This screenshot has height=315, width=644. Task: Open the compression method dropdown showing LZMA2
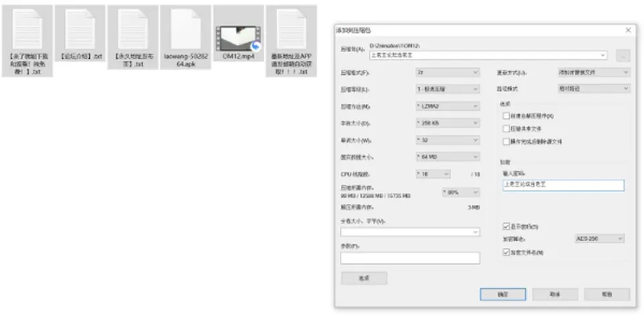coord(447,106)
